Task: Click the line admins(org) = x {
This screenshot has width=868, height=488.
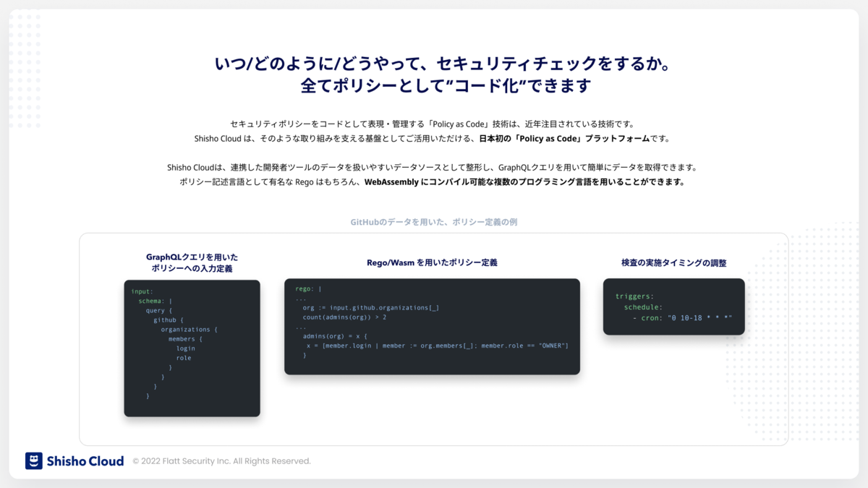Action: tap(335, 336)
